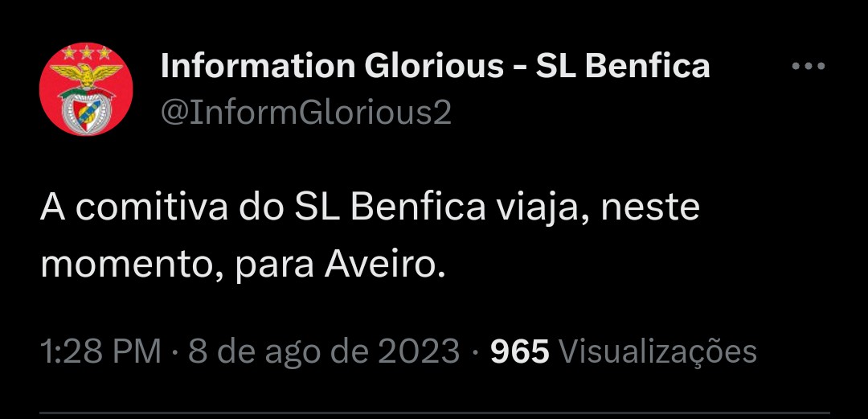Image resolution: width=868 pixels, height=419 pixels.
Task: Click 'SL Benfica' in the account display name
Action: [623, 66]
